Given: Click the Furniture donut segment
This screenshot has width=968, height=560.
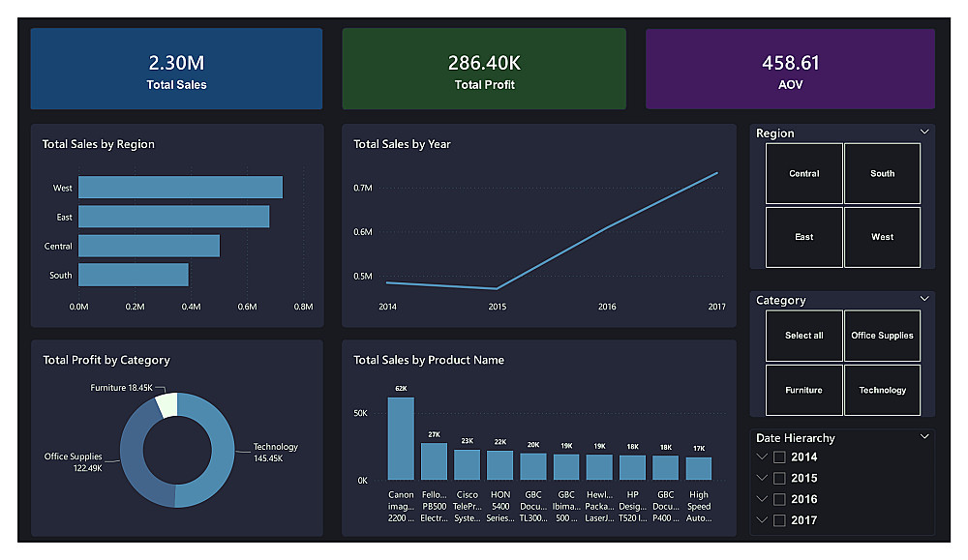Looking at the screenshot, I should 167,404.
